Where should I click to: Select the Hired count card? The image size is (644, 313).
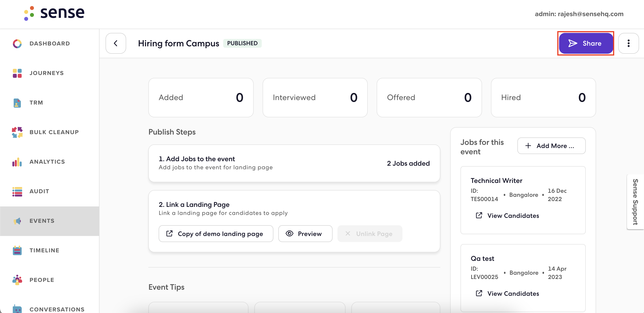tap(543, 97)
